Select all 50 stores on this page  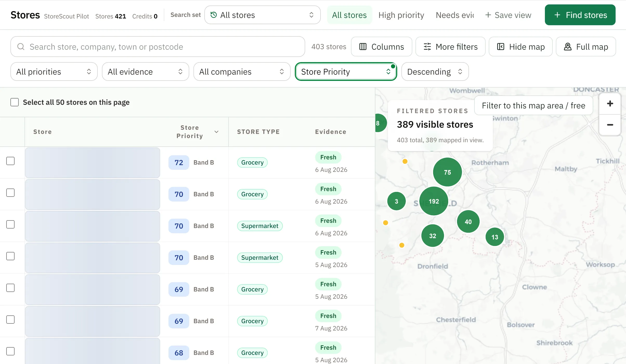(x=15, y=102)
